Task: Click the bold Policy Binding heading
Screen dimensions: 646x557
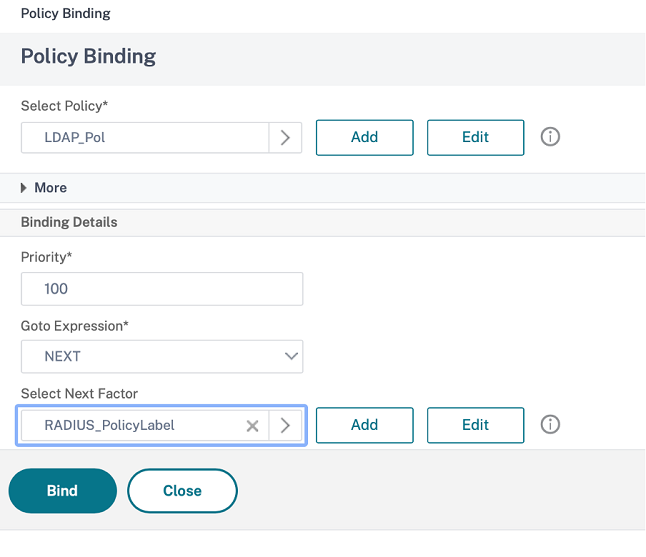Action: coord(88,56)
